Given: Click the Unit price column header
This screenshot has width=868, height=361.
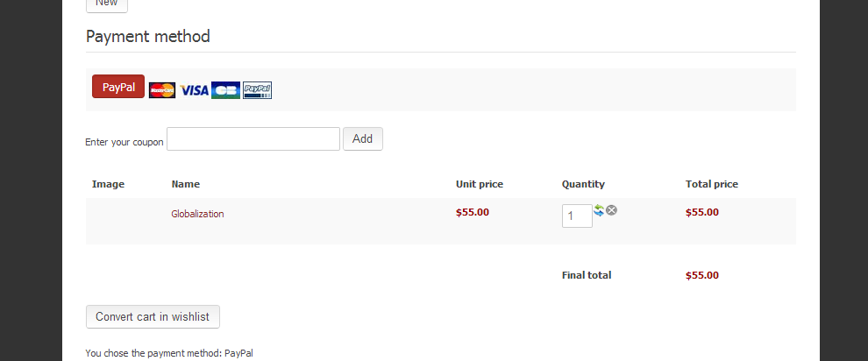Looking at the screenshot, I should (480, 184).
